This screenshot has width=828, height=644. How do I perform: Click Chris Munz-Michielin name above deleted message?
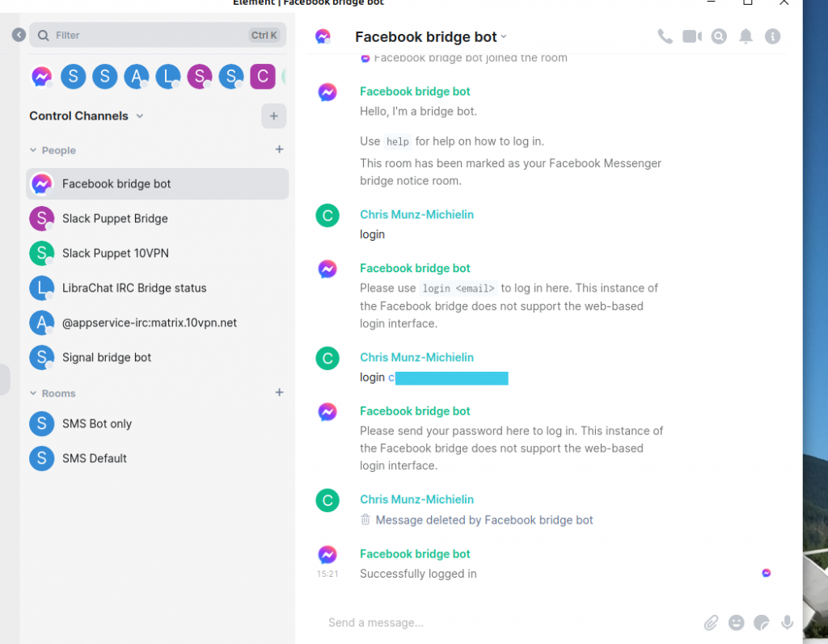coord(416,499)
